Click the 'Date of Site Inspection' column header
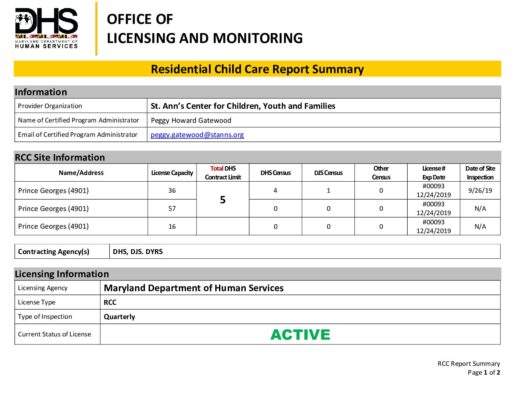Screen dimensions: 518x400 pyautogui.click(x=480, y=173)
